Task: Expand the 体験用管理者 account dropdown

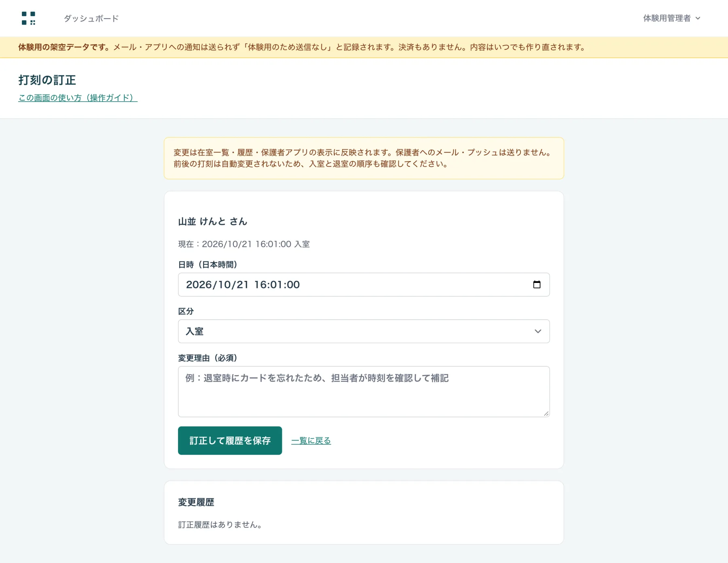Action: click(x=671, y=18)
